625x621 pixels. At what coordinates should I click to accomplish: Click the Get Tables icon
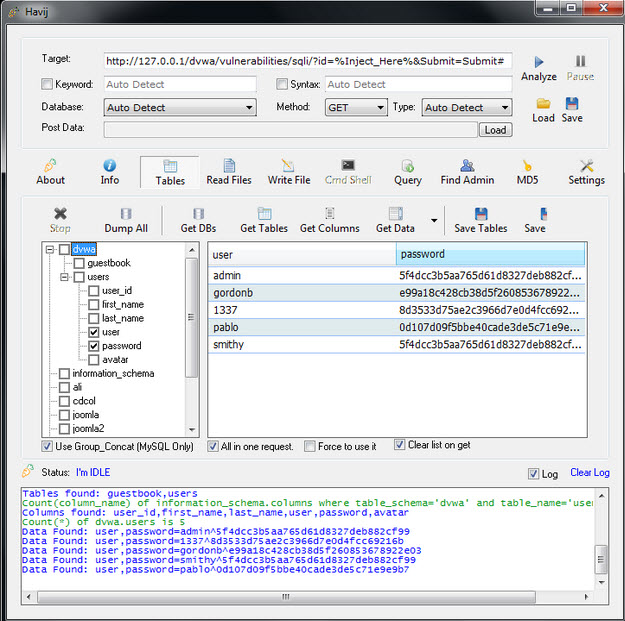264,214
